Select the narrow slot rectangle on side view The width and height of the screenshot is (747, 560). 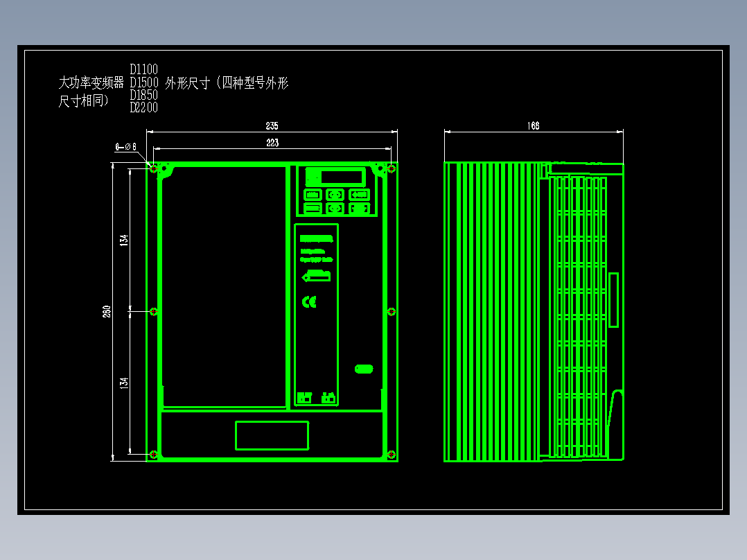[614, 300]
